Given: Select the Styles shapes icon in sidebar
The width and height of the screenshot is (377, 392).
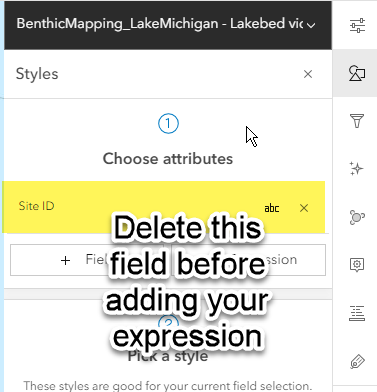Looking at the screenshot, I should (357, 73).
